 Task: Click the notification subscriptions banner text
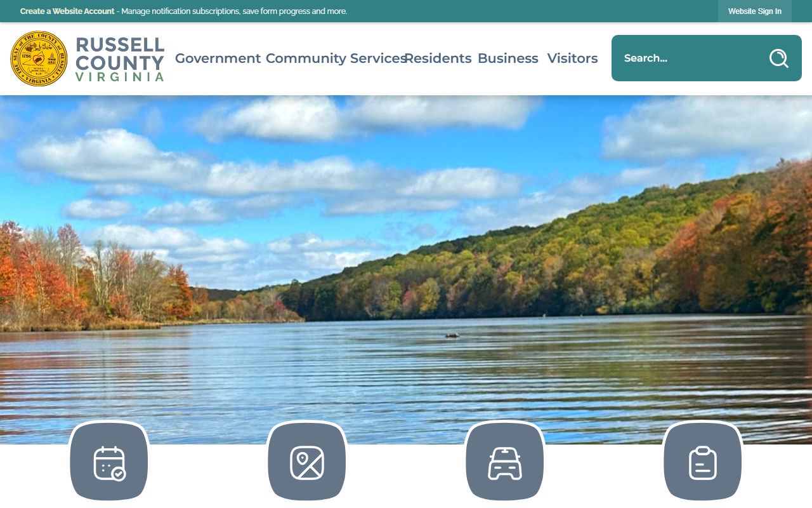coord(234,11)
